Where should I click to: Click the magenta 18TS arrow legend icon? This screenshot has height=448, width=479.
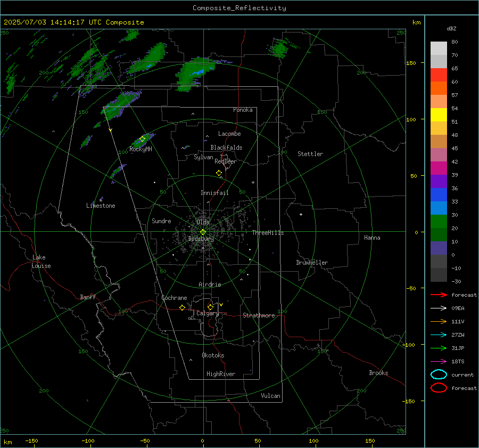439,362
